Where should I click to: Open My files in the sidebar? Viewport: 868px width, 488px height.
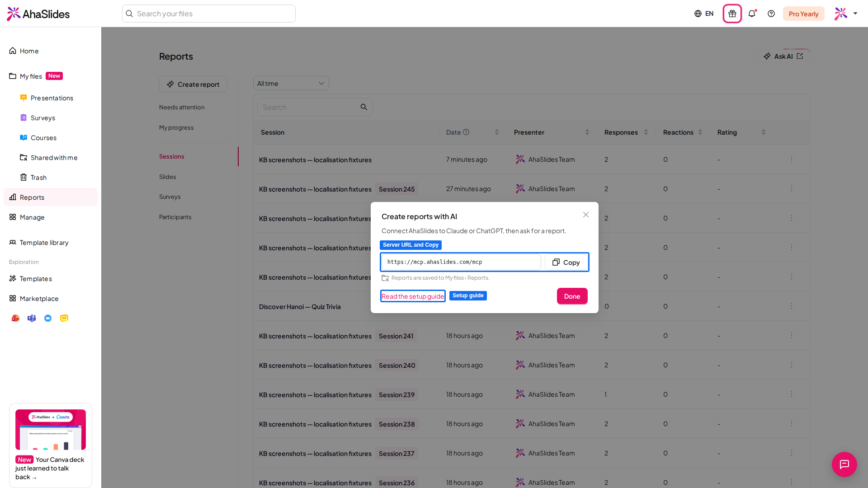(x=51, y=76)
